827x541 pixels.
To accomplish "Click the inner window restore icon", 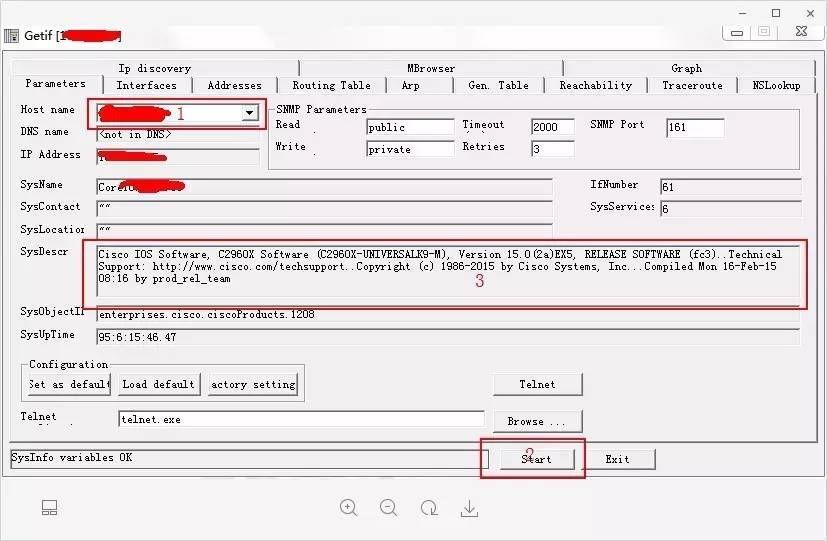I will tap(764, 32).
